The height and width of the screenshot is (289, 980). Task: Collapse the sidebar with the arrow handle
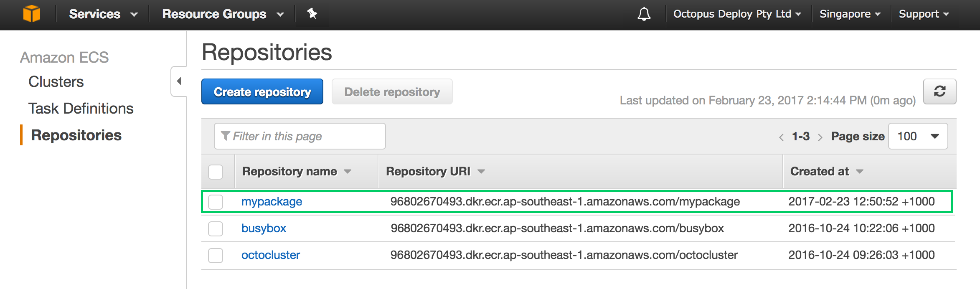(179, 81)
